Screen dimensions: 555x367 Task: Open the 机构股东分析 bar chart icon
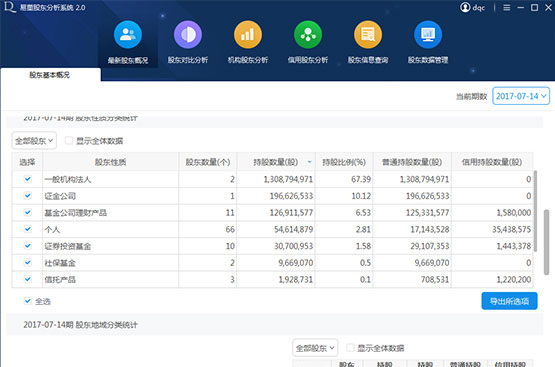pos(248,35)
